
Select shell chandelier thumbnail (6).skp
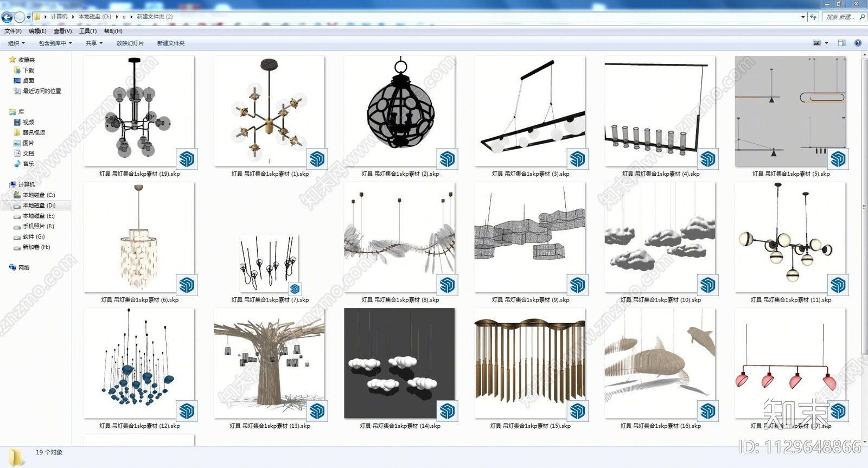pyautogui.click(x=139, y=238)
